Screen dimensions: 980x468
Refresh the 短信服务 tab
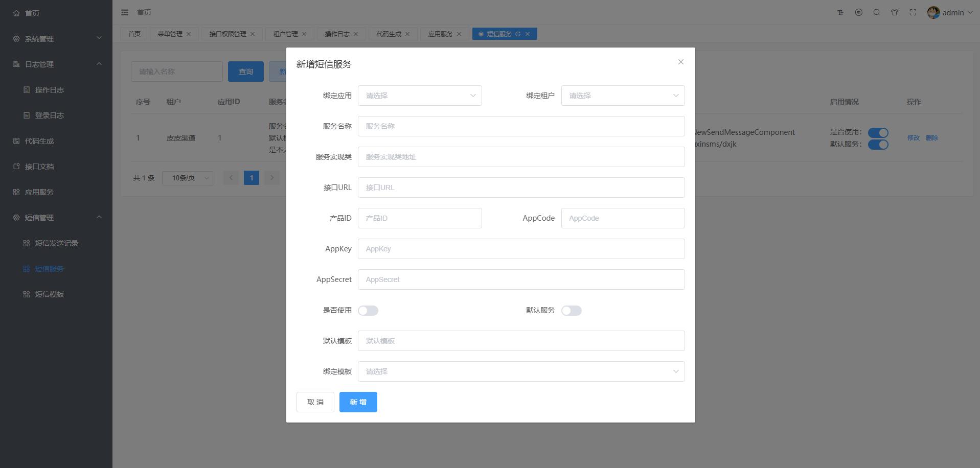[518, 34]
